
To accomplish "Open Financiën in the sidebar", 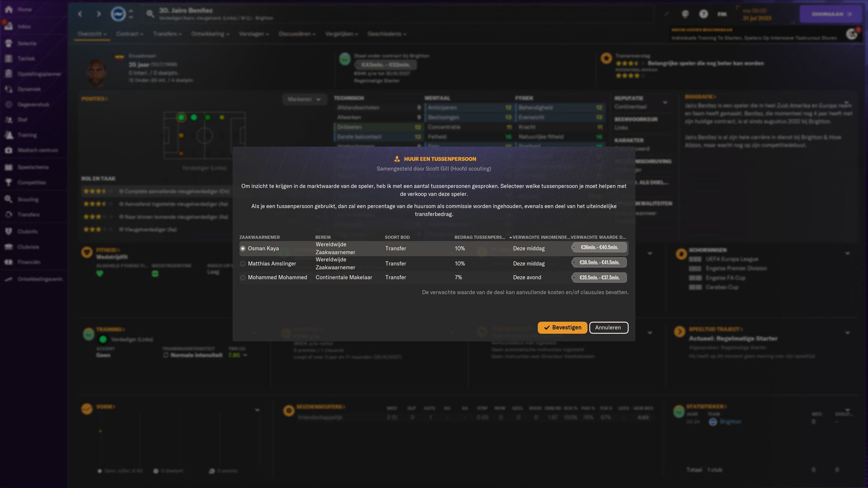I will tap(29, 262).
